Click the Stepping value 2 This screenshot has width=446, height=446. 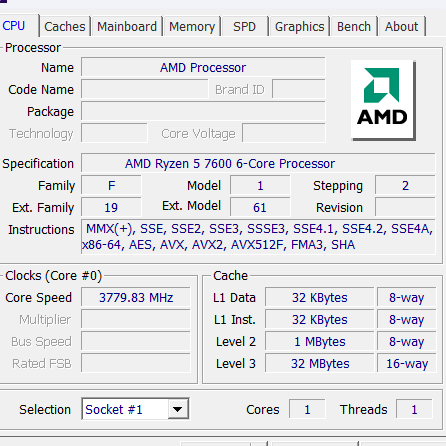(405, 186)
